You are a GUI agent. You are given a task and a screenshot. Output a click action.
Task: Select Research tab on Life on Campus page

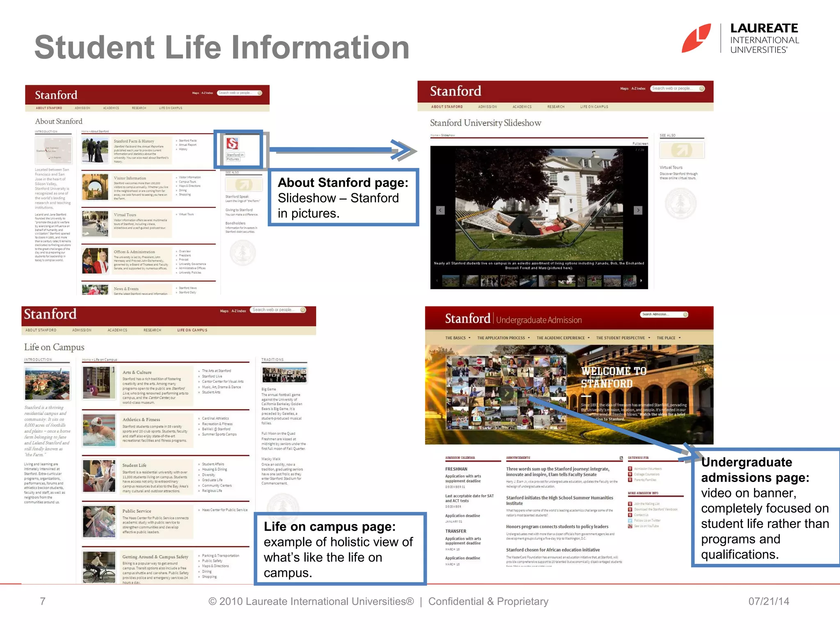pyautogui.click(x=152, y=330)
